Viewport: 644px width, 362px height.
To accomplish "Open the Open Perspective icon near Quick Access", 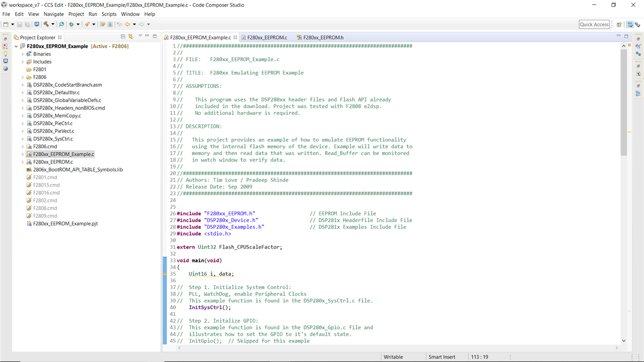I will 619,25.
